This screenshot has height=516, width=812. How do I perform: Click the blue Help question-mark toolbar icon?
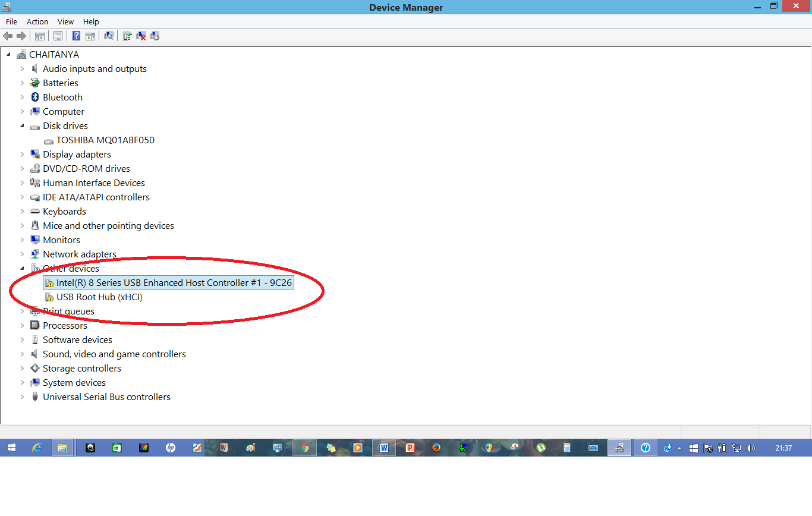[x=76, y=36]
